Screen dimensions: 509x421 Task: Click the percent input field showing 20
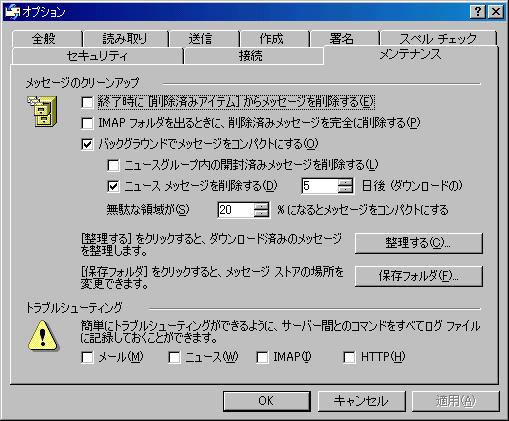(x=236, y=210)
